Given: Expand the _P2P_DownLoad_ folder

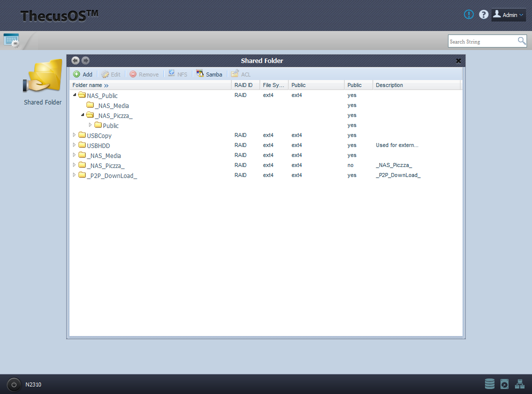Looking at the screenshot, I should coord(75,175).
